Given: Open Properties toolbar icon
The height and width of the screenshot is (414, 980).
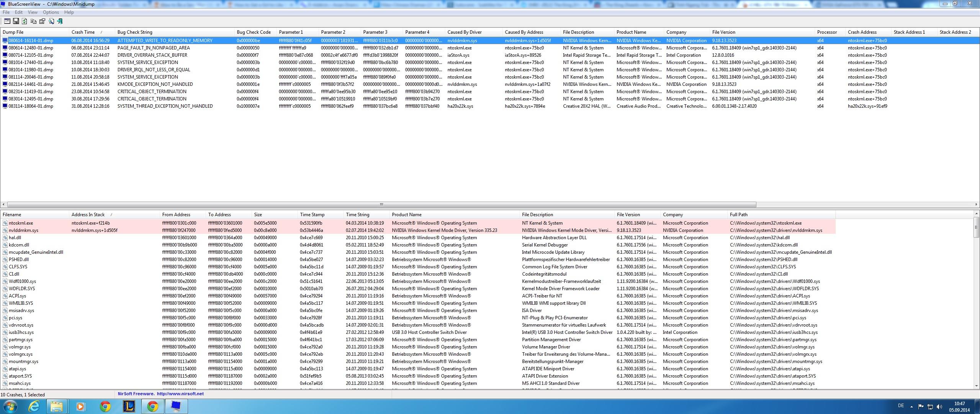Looking at the screenshot, I should pos(42,21).
